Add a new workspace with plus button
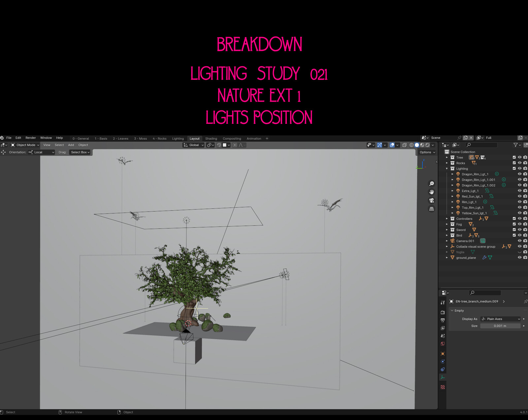Viewport: 528px width, 420px height. coord(267,139)
